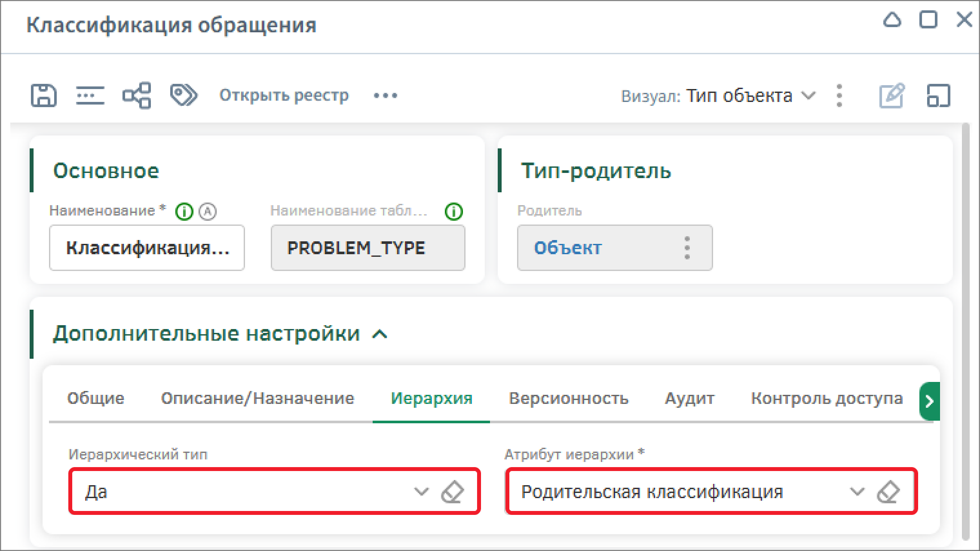Open the 'Визуал: Тип объекта' dropdown
The height and width of the screenshot is (551, 980).
pyautogui.click(x=719, y=96)
